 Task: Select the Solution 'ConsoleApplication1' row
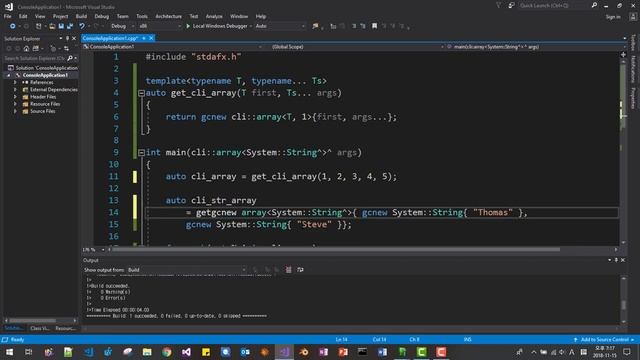pos(42,68)
